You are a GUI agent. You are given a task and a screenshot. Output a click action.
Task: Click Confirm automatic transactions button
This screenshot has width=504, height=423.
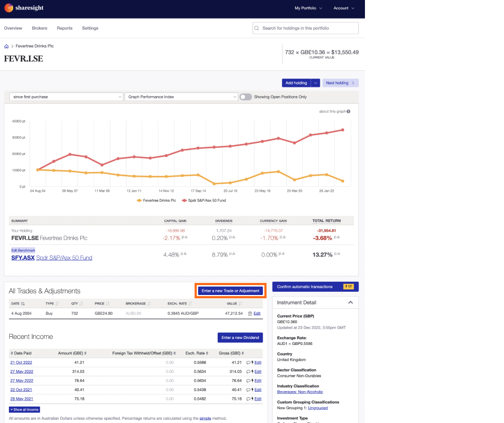pyautogui.click(x=315, y=287)
